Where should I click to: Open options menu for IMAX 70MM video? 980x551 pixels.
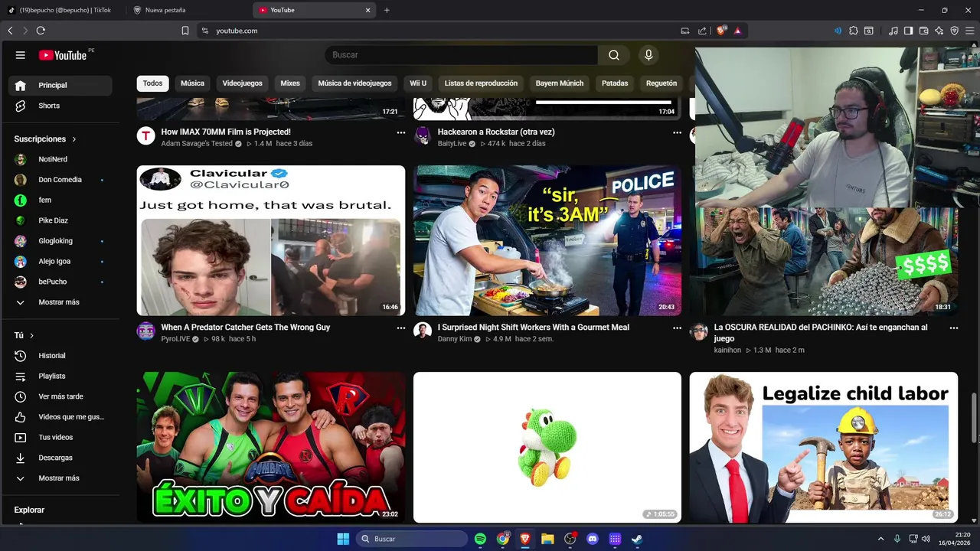tap(400, 132)
